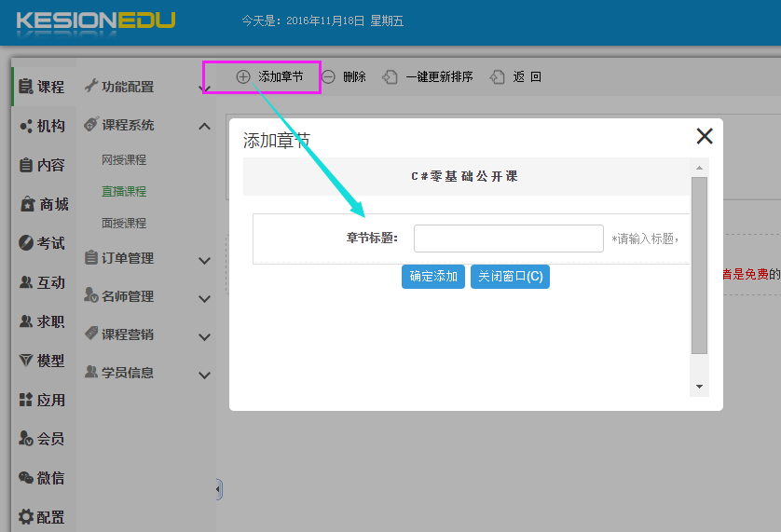
Task: Expand the 订单管理 menu group
Action: coord(204,259)
